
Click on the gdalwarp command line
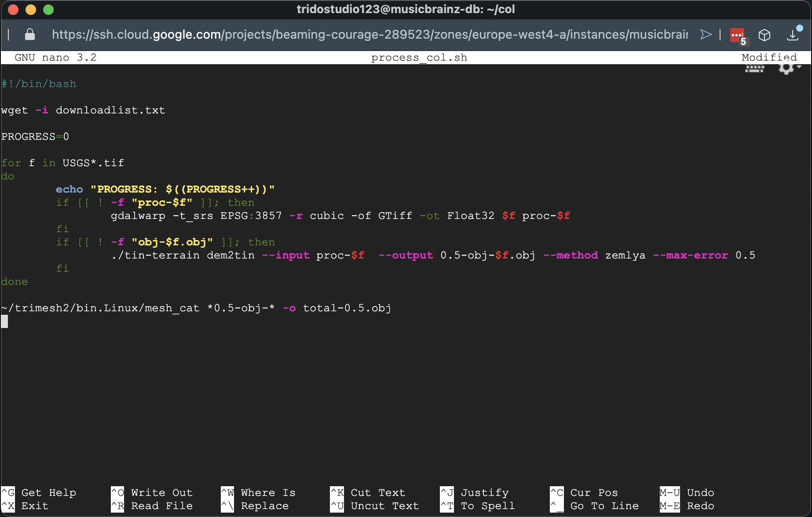340,216
